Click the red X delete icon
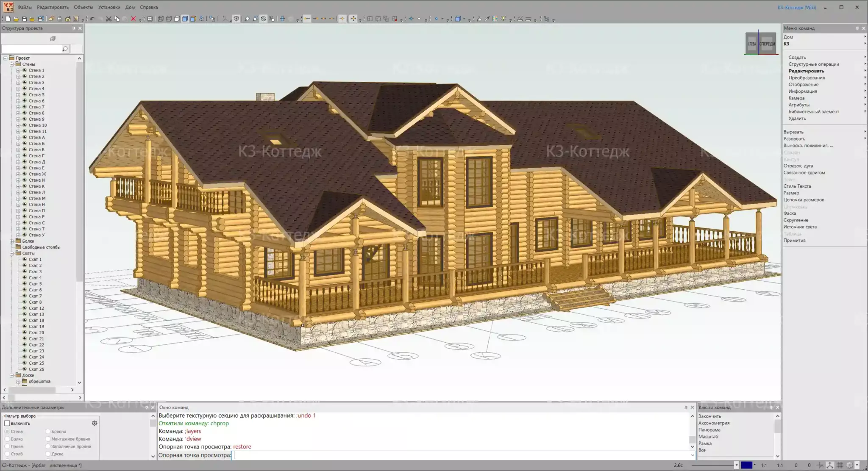868x471 pixels. coord(133,19)
